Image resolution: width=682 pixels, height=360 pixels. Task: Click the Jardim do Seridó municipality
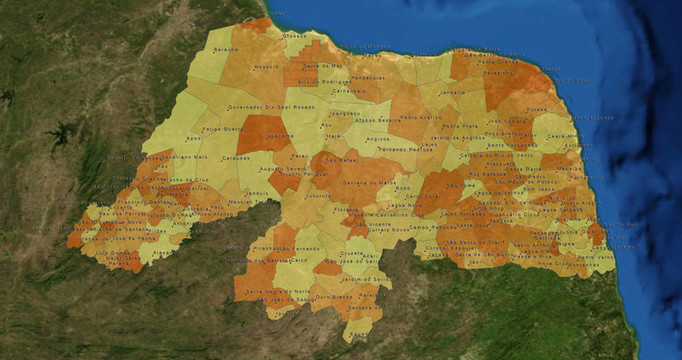click(x=364, y=278)
